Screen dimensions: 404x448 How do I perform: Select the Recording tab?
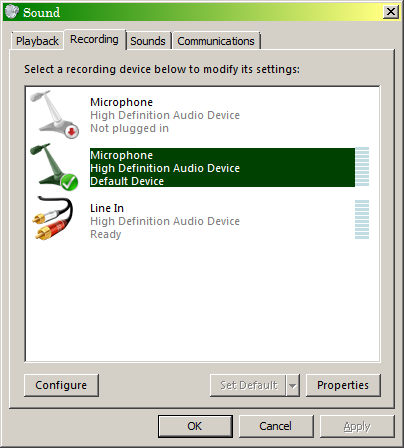[94, 40]
